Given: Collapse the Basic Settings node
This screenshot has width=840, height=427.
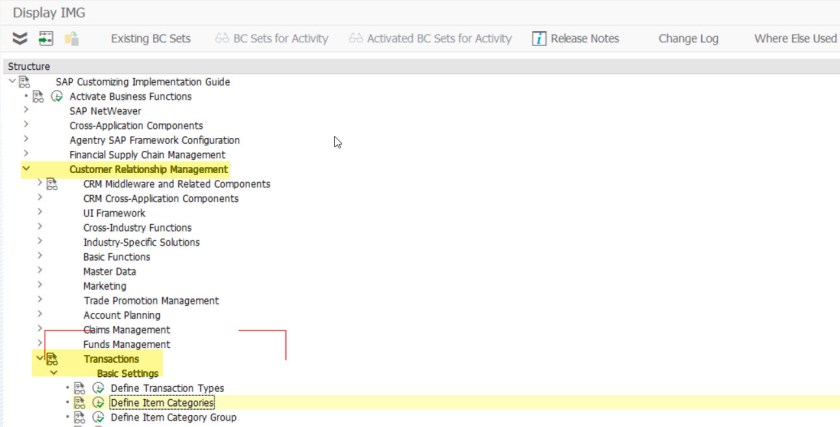Looking at the screenshot, I should pyautogui.click(x=54, y=372).
